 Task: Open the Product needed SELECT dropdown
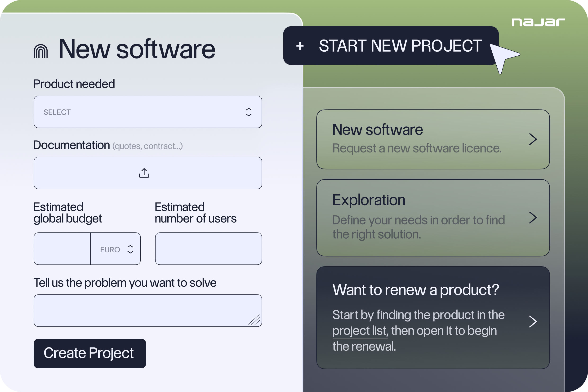coord(140,112)
